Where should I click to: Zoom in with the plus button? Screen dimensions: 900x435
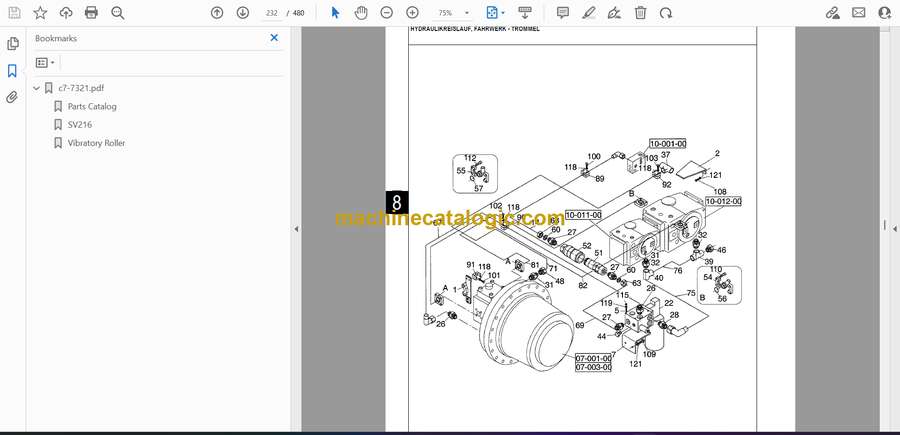point(412,13)
